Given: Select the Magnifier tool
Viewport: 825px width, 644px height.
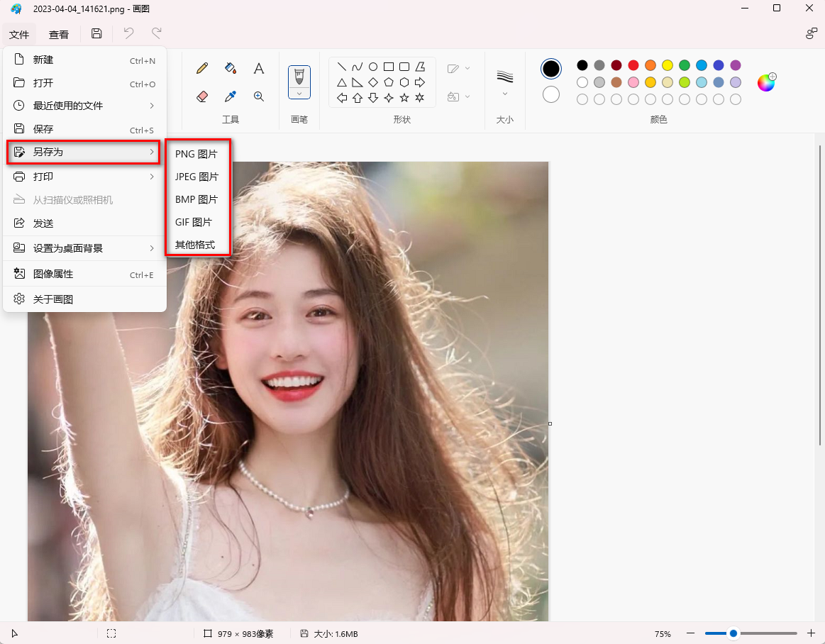Looking at the screenshot, I should [259, 96].
